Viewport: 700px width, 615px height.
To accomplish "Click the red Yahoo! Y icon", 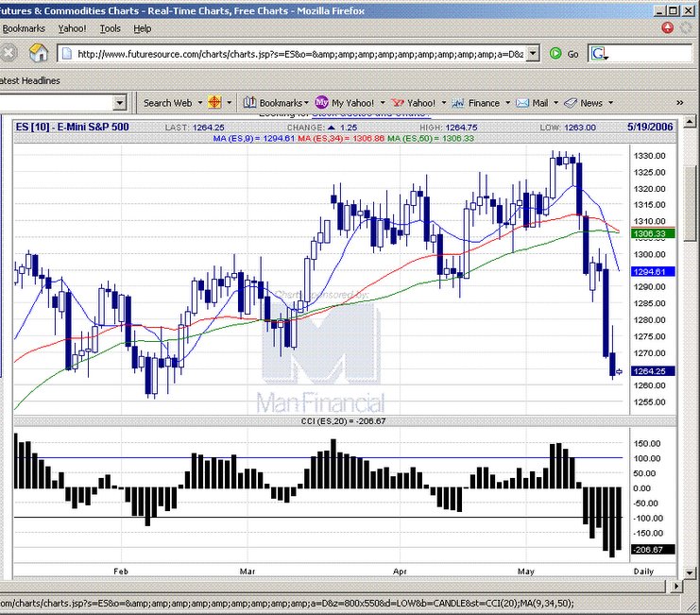I will tap(398, 103).
